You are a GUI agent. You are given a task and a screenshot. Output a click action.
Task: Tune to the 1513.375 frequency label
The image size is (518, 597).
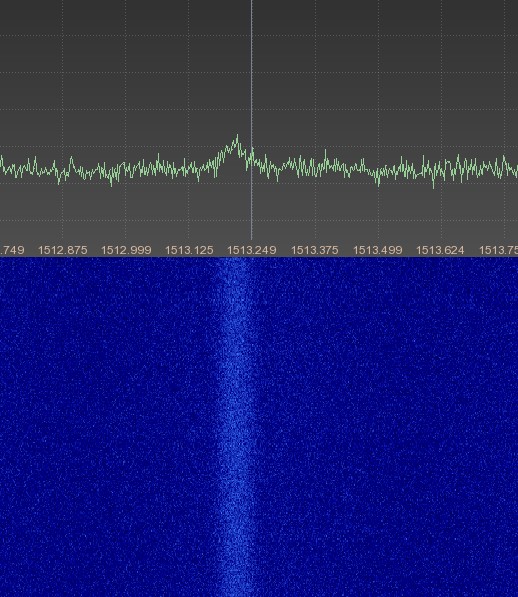(x=314, y=250)
